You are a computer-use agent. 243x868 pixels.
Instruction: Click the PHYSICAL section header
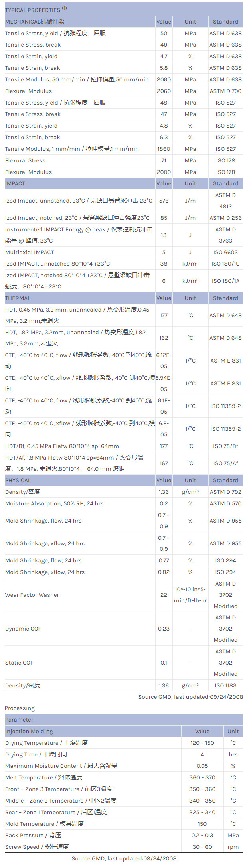[18, 480]
